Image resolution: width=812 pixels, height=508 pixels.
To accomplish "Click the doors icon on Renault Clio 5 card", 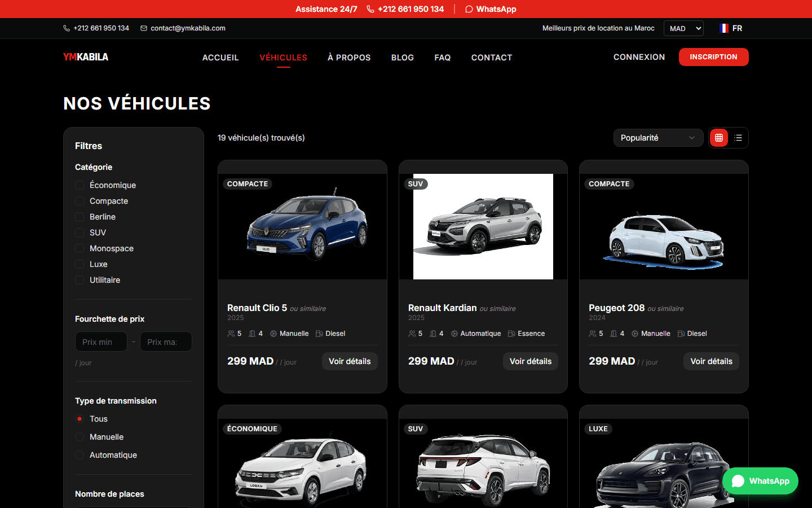I will 252,334.
